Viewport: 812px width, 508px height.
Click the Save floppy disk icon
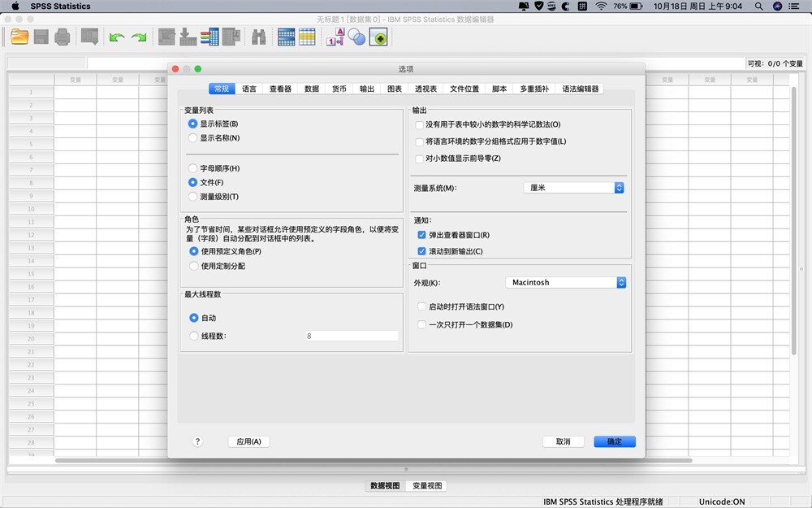click(x=41, y=37)
